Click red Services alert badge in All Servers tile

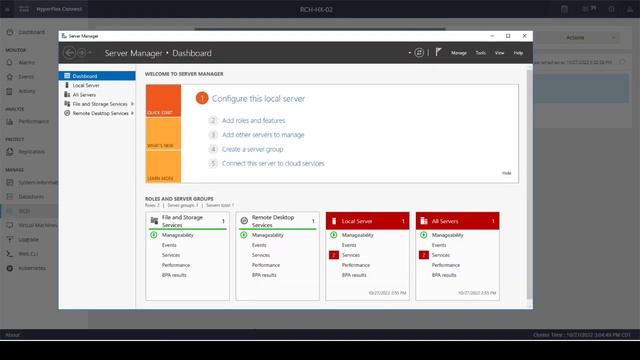click(424, 255)
